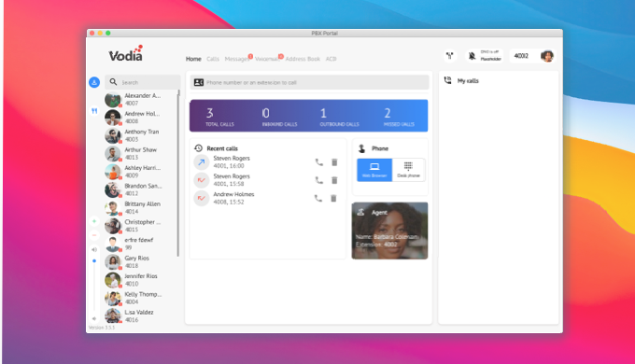Delete the Steven Rogers 16:00 call entry
Viewport: 635px width, 364px height.
coord(334,162)
